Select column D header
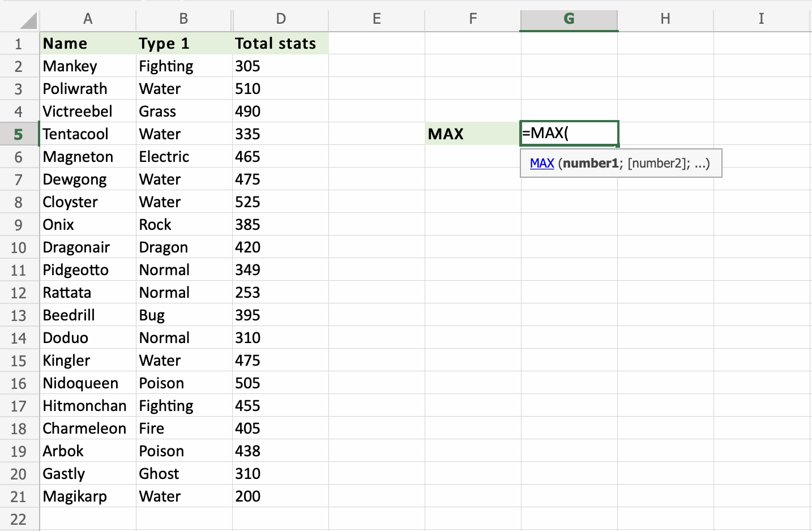Screen dimensions: 812x531 (280, 19)
